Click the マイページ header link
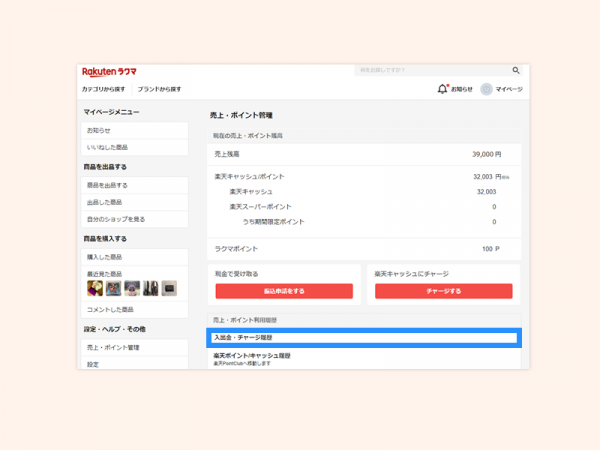 (x=509, y=89)
